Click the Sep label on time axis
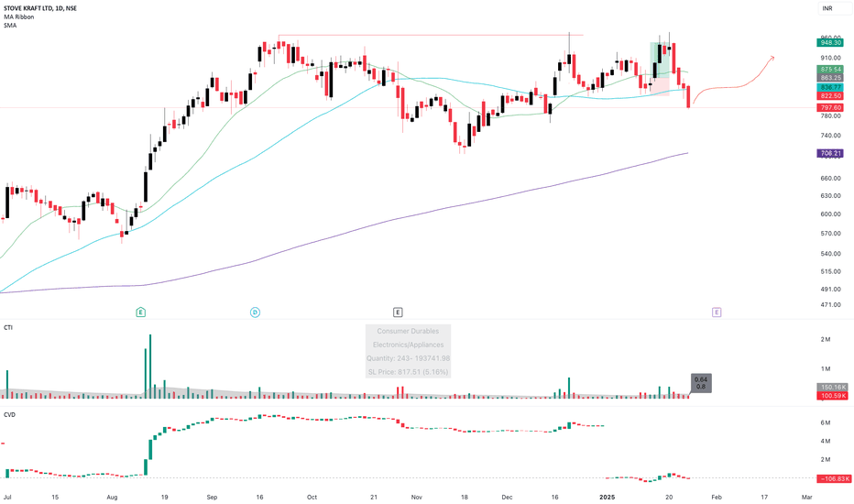 pyautogui.click(x=213, y=497)
